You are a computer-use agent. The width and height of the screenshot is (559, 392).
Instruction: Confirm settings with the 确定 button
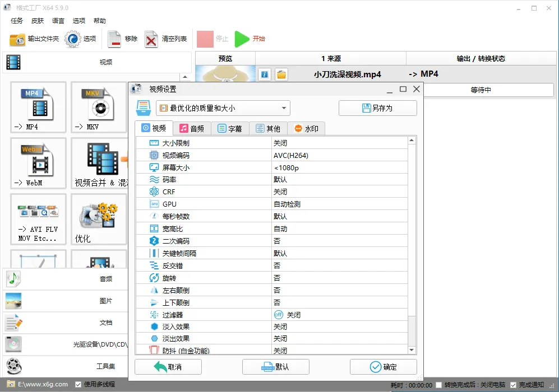[383, 367]
